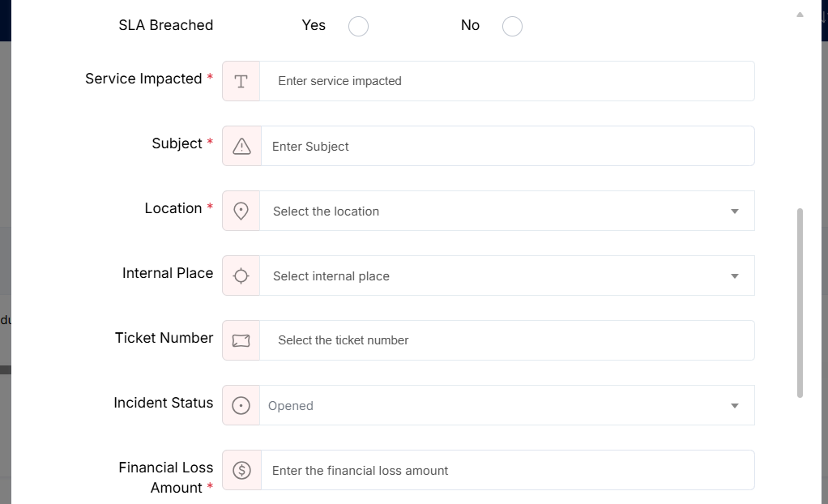Select Yes for SLA Breached
The width and height of the screenshot is (828, 504).
(x=358, y=26)
